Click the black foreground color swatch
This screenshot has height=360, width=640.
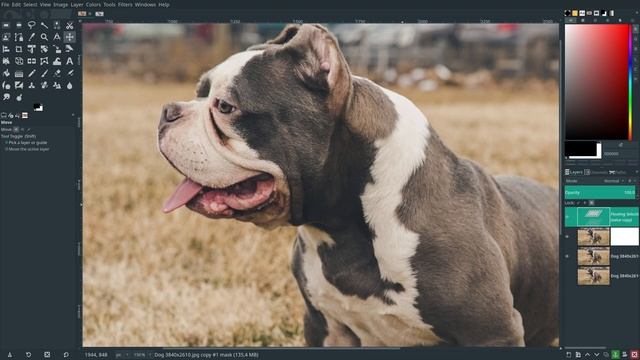coord(580,149)
